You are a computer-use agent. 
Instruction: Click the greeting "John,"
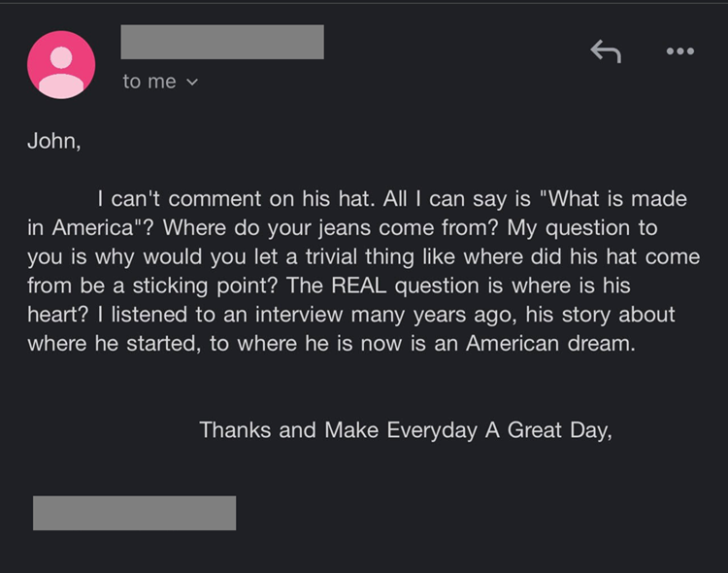point(54,141)
